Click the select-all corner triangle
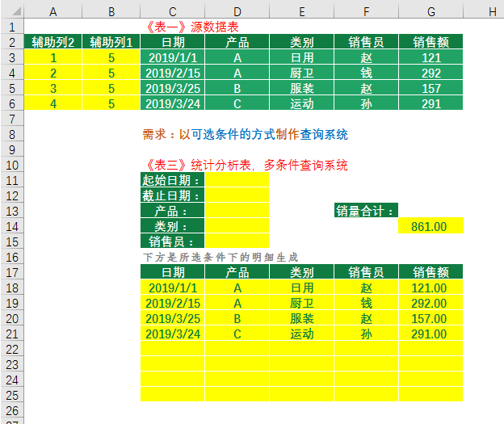The width and height of the screenshot is (504, 424). click(x=16, y=11)
